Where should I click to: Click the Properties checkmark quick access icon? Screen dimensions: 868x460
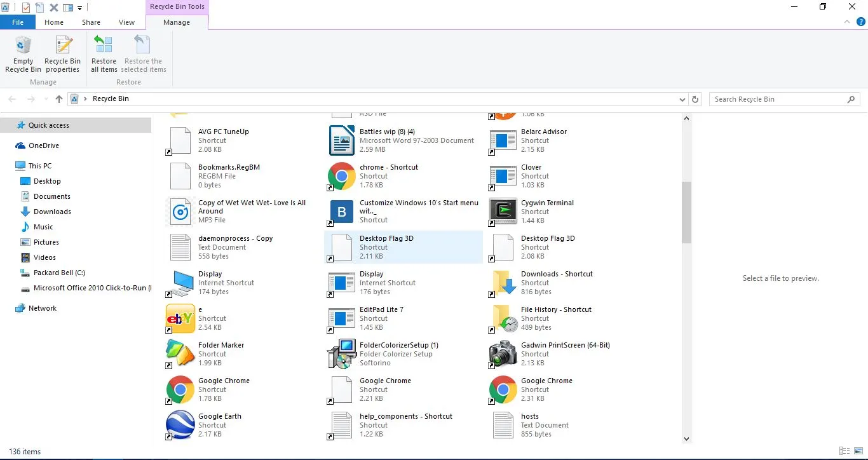[25, 8]
